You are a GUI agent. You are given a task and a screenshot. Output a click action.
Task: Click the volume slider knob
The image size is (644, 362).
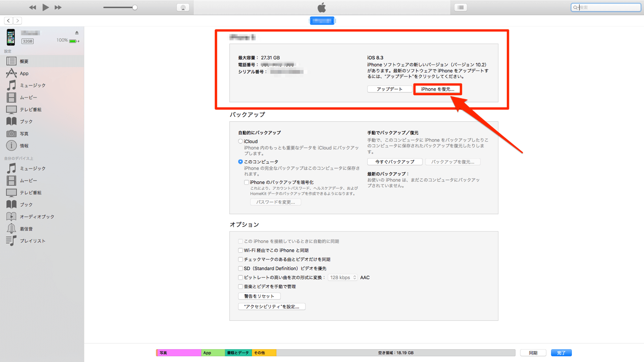[135, 8]
